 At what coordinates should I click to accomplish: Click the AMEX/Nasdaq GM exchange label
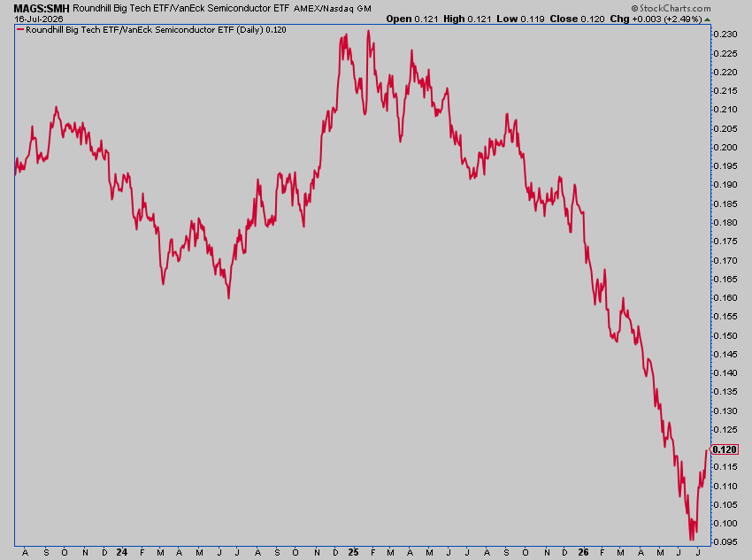pyautogui.click(x=332, y=9)
